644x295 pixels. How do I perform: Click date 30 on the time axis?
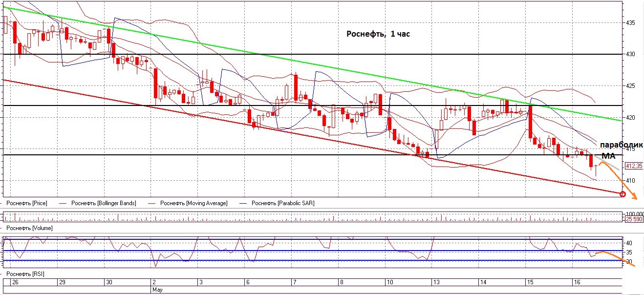pos(109,282)
